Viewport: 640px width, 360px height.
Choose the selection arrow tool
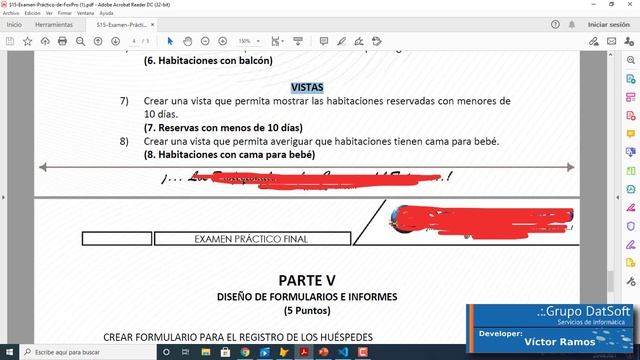pos(170,41)
